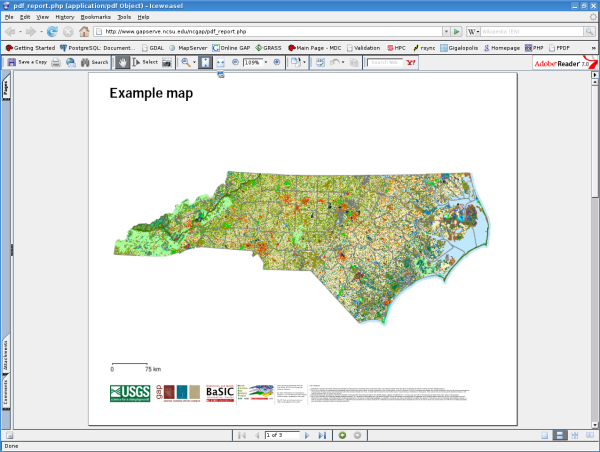Click the '1 of 3' page number field
This screenshot has height=452, width=600.
point(282,435)
